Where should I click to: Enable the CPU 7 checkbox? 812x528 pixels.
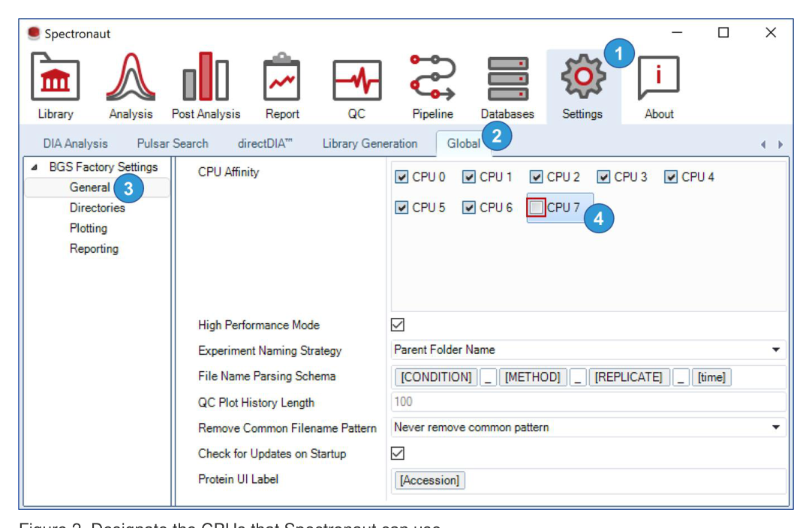tap(536, 208)
